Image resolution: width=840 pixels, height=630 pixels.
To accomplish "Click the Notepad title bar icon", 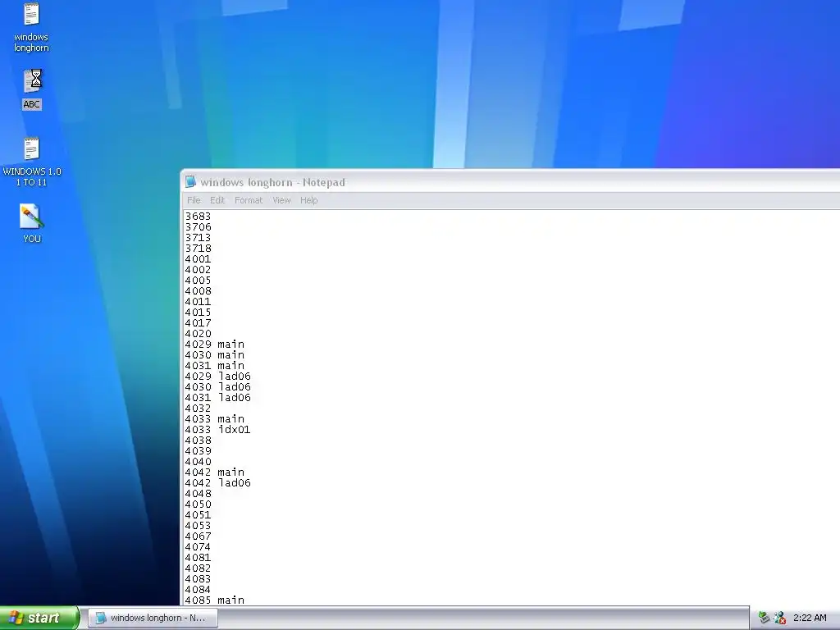I will [x=190, y=182].
